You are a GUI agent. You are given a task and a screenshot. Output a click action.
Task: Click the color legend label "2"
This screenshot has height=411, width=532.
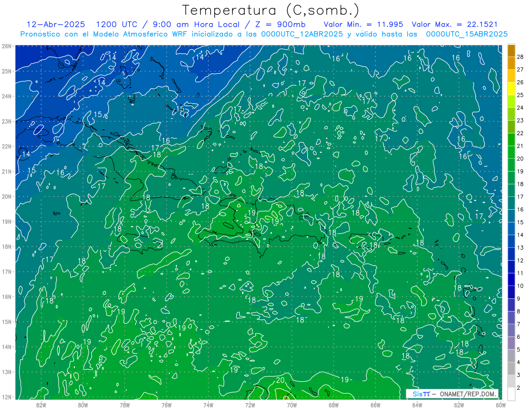tap(519, 388)
